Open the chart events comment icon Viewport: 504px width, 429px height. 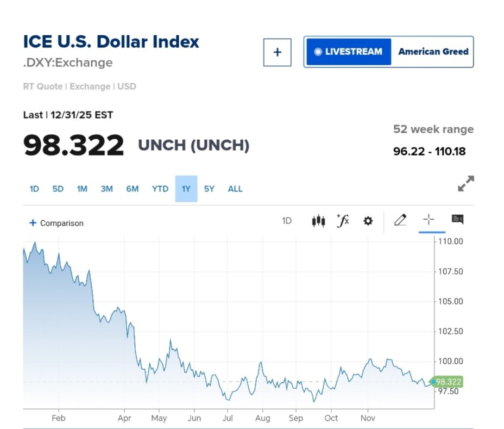point(457,220)
